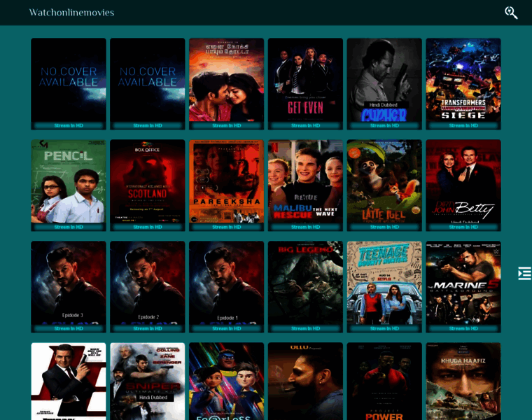Go to Watchonlinemovies home logo
Image resolution: width=532 pixels, height=420 pixels.
pos(71,13)
